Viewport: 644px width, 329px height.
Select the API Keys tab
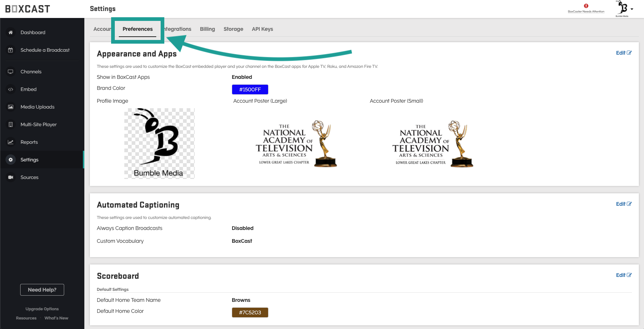(262, 29)
